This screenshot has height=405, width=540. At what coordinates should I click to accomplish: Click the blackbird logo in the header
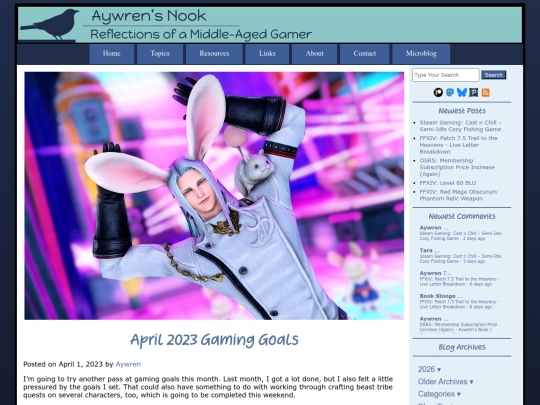tap(51, 24)
